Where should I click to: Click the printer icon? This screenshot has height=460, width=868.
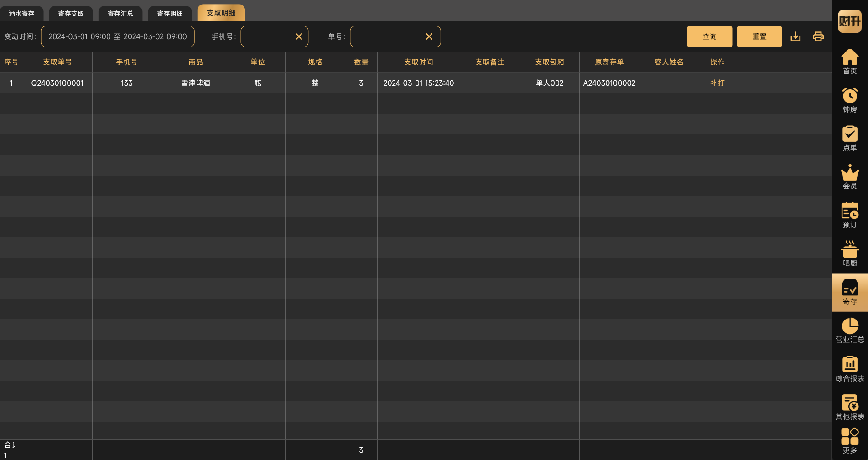tap(818, 36)
